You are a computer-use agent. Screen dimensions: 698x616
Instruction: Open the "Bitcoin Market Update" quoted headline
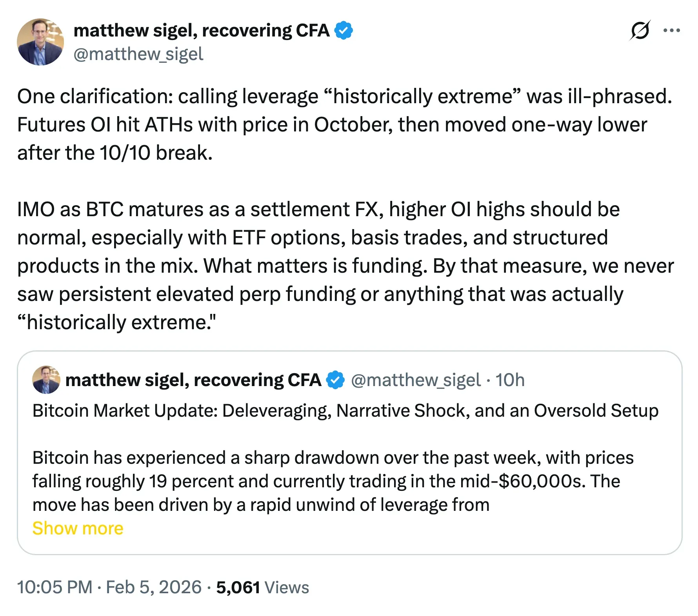[x=345, y=411]
